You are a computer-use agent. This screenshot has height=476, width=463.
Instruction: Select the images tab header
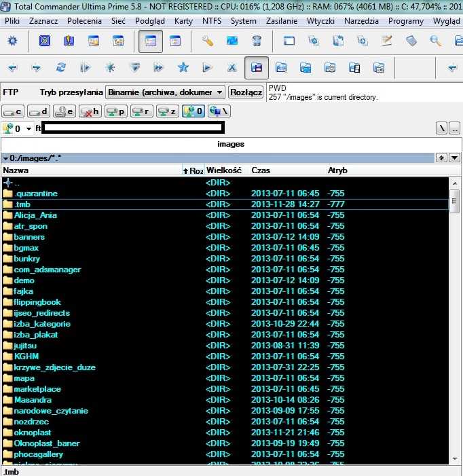[231, 144]
